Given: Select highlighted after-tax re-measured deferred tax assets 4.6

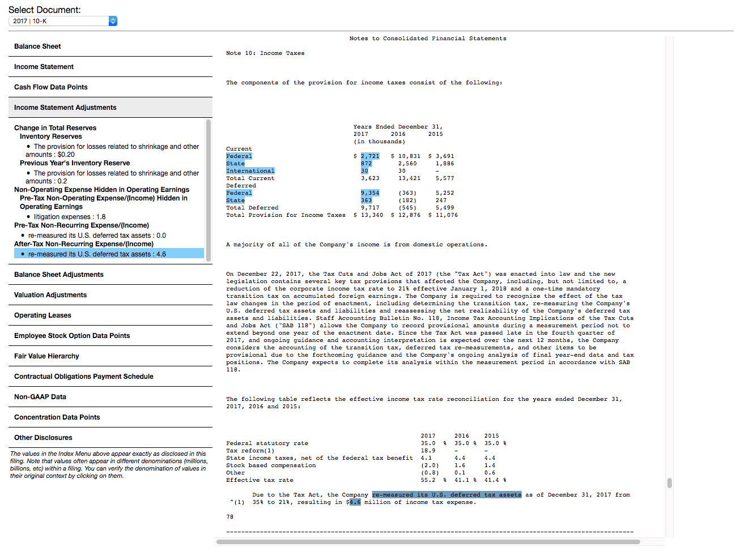Looking at the screenshot, I should click(109, 254).
